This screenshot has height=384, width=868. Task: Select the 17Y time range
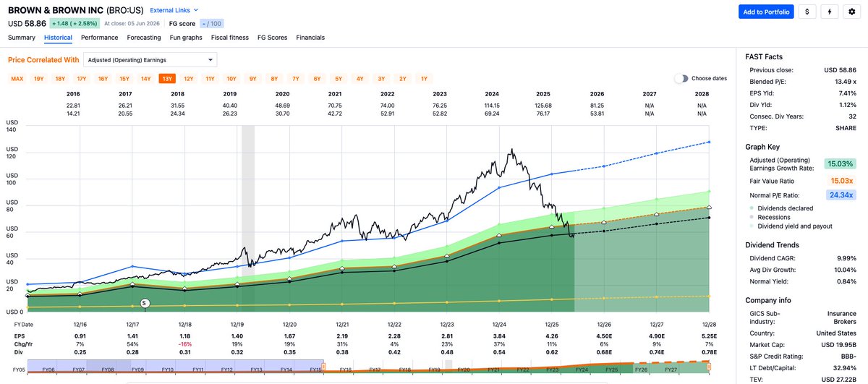82,78
